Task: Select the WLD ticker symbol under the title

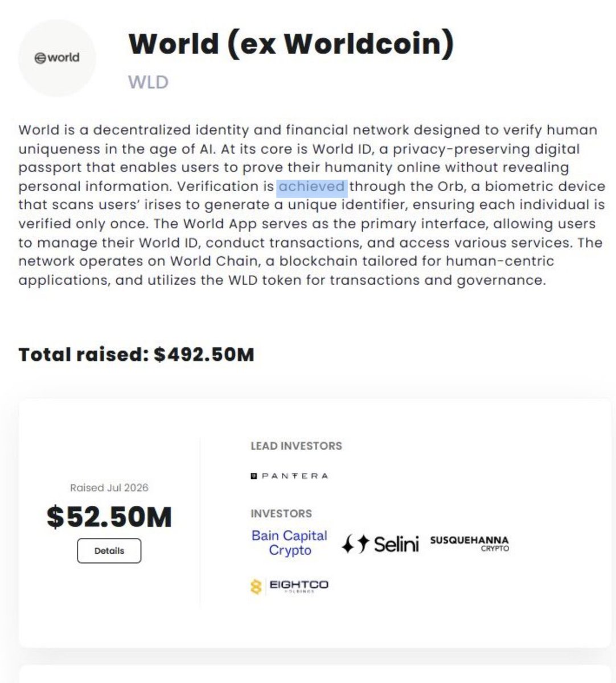Action: click(149, 83)
